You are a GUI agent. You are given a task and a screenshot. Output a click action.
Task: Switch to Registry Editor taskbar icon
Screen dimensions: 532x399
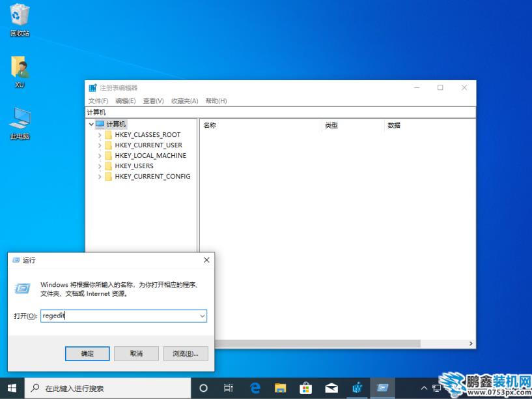pyautogui.click(x=357, y=388)
